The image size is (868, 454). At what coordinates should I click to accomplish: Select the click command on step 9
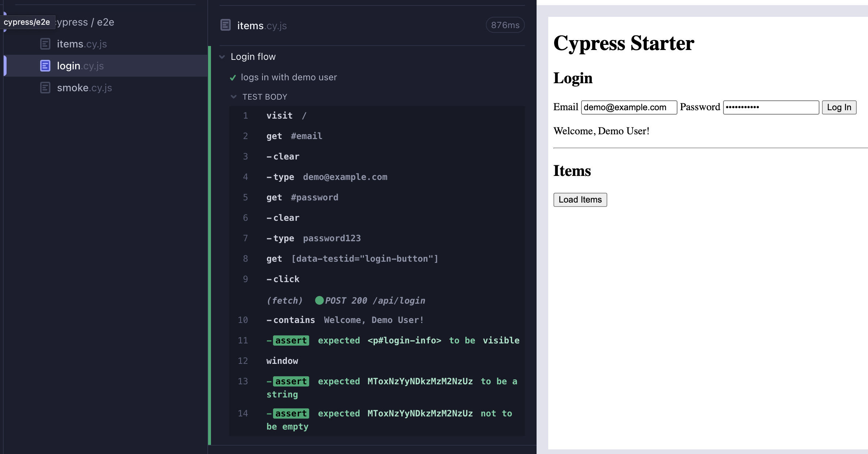coord(286,279)
